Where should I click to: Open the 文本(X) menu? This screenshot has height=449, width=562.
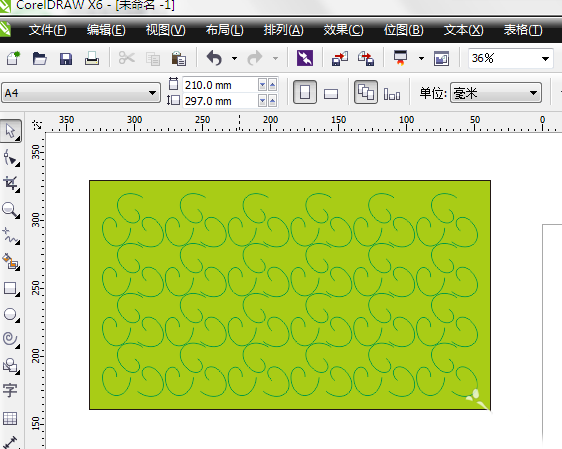tap(463, 30)
